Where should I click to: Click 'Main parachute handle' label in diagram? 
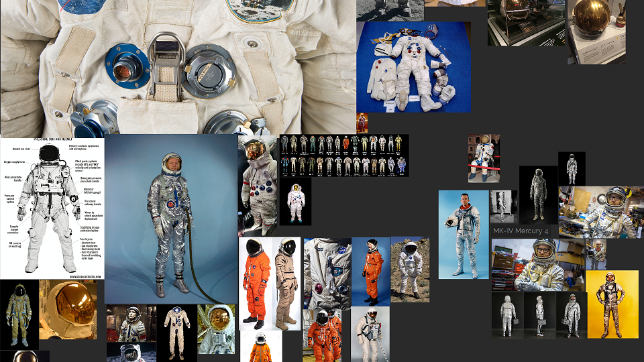(x=12, y=178)
